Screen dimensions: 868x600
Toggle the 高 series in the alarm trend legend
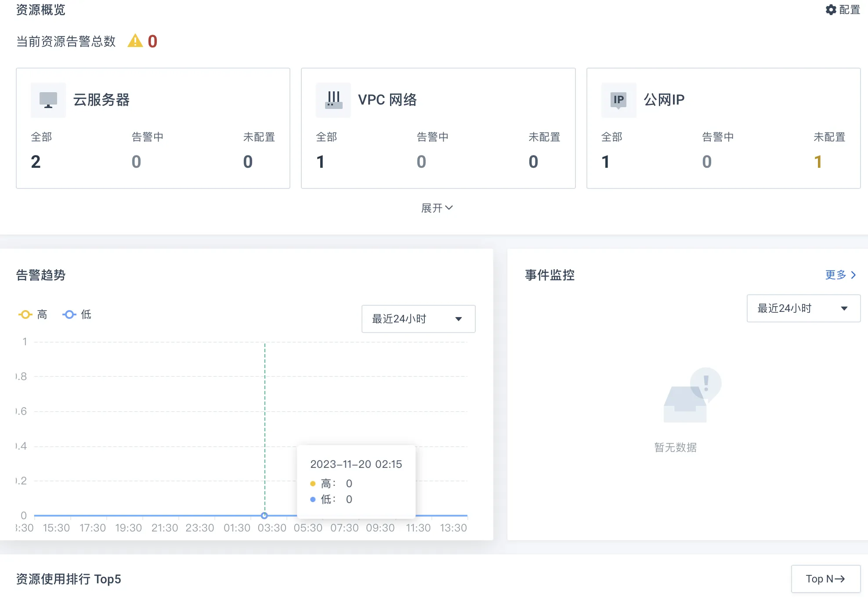pyautogui.click(x=33, y=314)
